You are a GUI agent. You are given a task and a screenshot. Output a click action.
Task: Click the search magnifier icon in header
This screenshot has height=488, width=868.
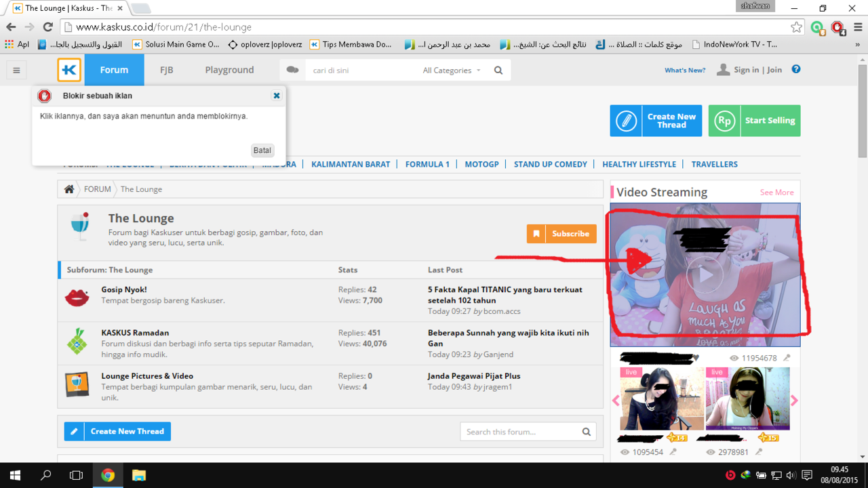pyautogui.click(x=498, y=70)
